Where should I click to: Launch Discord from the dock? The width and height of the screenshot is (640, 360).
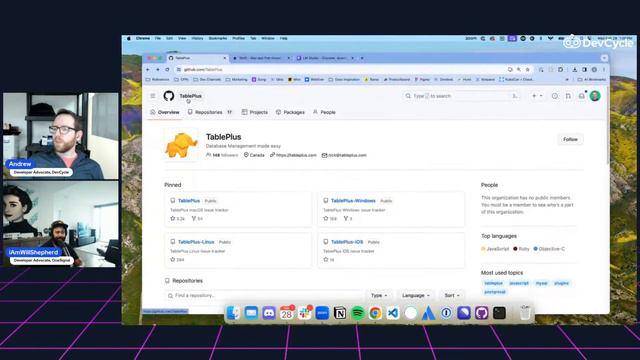[269, 313]
